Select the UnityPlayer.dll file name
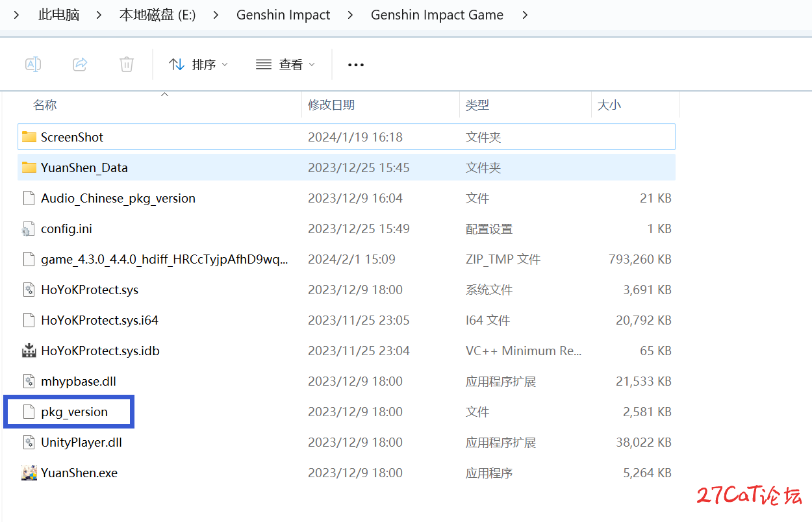 (82, 442)
